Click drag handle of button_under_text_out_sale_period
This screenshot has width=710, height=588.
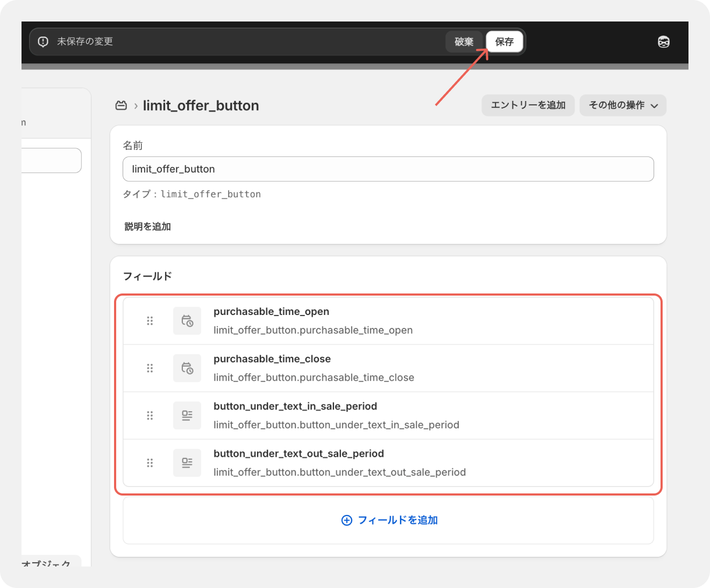coord(150,463)
